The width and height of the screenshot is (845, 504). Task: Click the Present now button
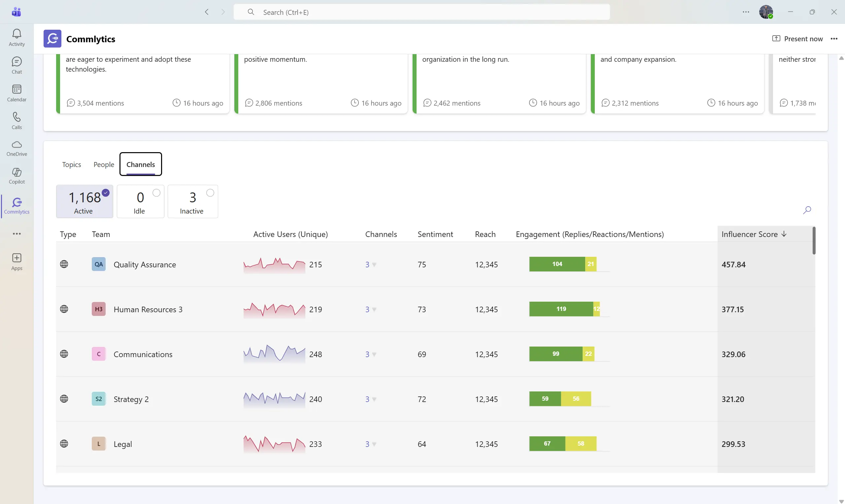point(797,39)
